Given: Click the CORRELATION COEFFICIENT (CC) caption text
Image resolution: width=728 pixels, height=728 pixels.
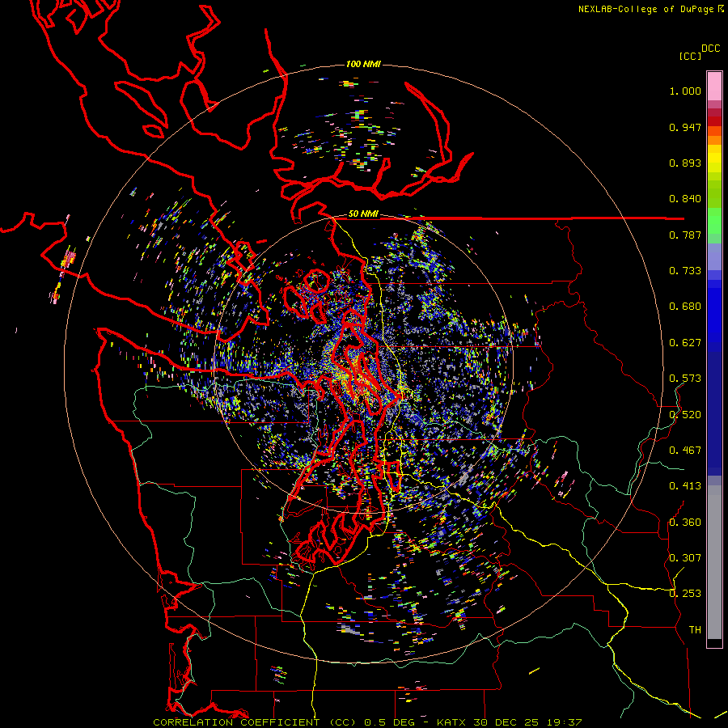Looking at the screenshot, I should [255, 722].
